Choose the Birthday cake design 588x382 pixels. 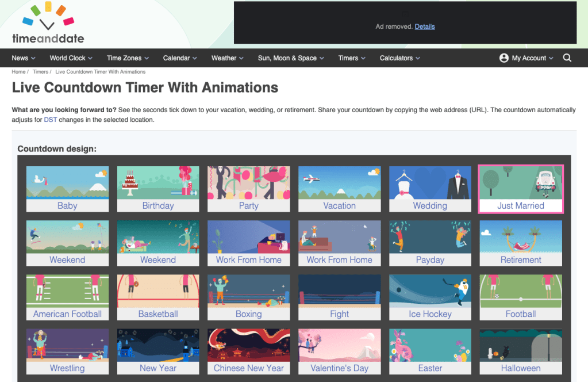pos(158,189)
